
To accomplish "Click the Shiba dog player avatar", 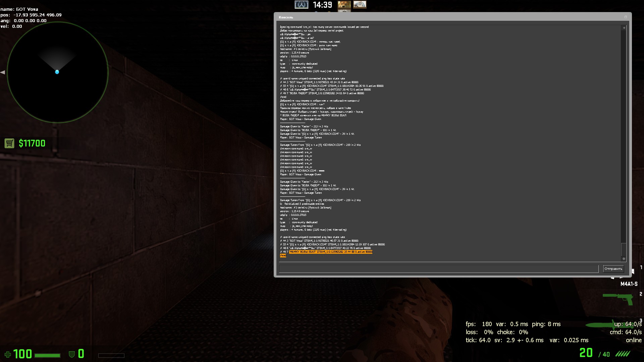I will 344,5.
